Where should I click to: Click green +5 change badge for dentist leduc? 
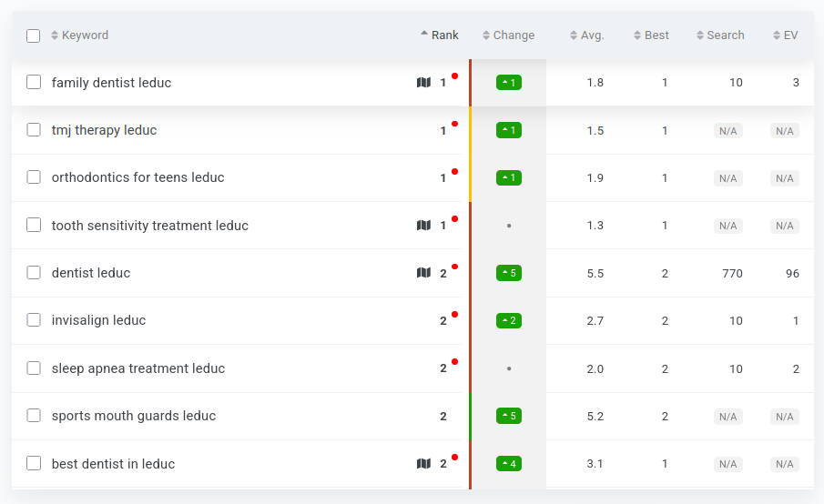coord(509,273)
